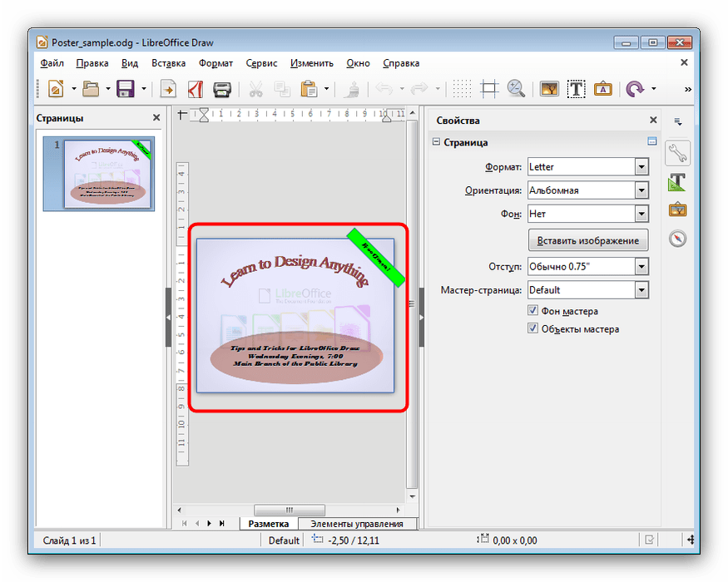Uncheck the Объекты мастера checkbox
The height and width of the screenshot is (582, 728).
(x=533, y=328)
